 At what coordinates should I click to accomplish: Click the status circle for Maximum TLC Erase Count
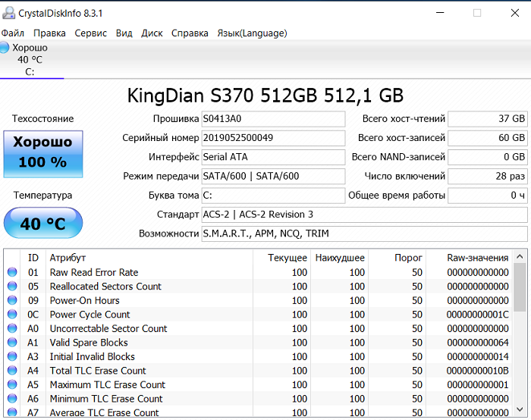[x=12, y=384]
